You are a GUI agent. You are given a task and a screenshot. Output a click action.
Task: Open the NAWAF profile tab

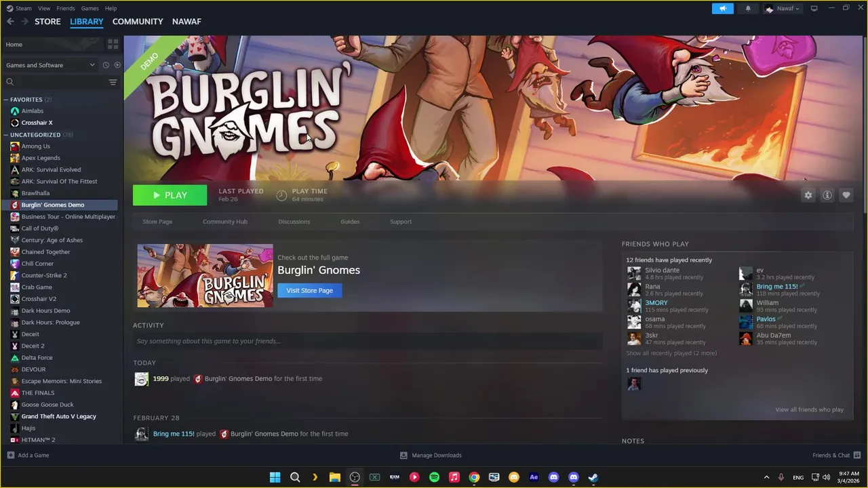point(186,22)
